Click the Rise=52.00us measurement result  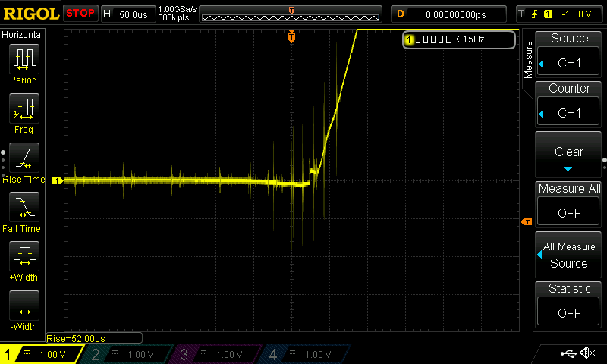94,338
